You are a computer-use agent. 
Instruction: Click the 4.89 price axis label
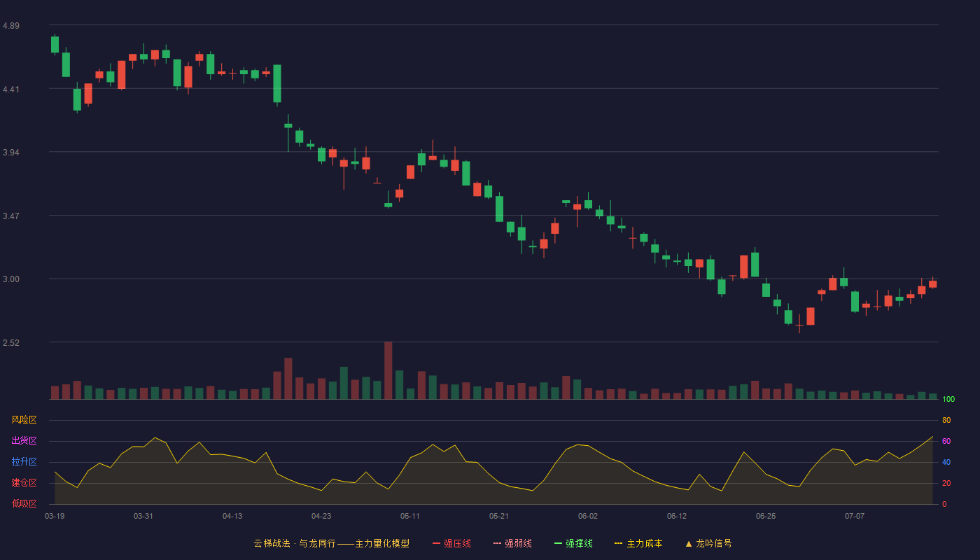click(11, 26)
